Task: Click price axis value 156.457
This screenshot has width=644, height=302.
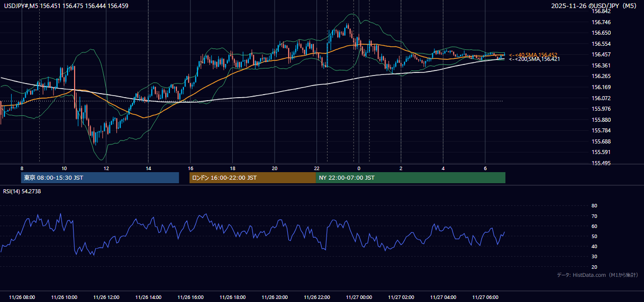Action: click(601, 54)
